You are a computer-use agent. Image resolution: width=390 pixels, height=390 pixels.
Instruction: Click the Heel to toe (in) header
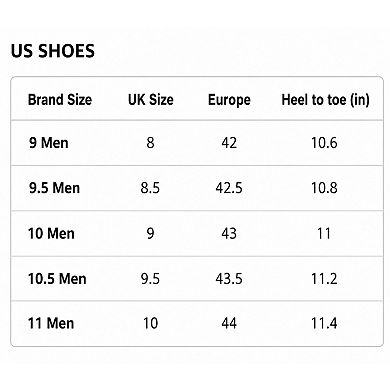click(x=326, y=100)
